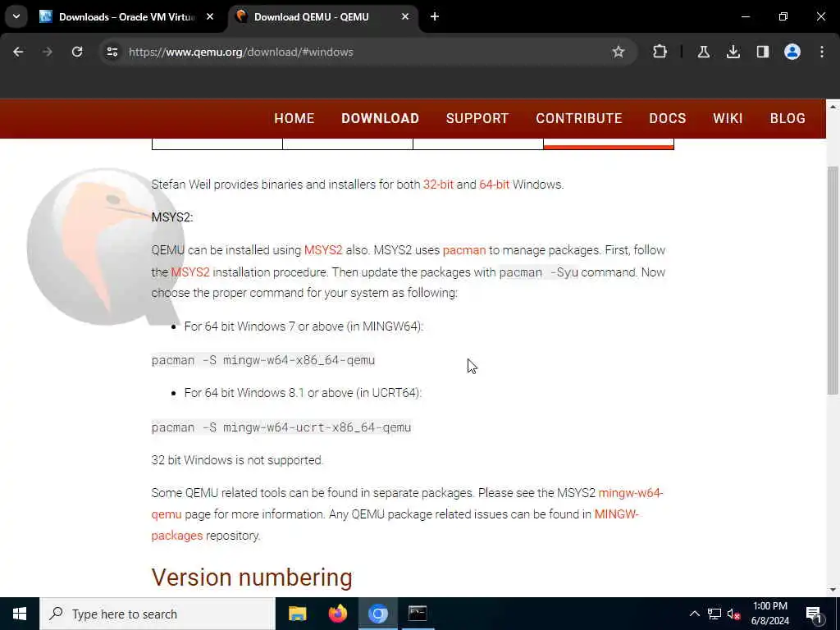This screenshot has width=840, height=630.
Task: Open MSYS2 link before 'installation procedure'
Action: pos(190,272)
